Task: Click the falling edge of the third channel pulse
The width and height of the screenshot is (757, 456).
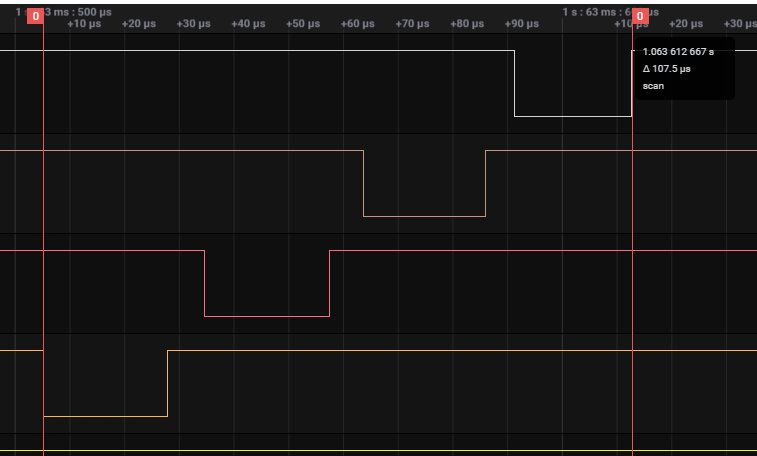Action: click(204, 283)
